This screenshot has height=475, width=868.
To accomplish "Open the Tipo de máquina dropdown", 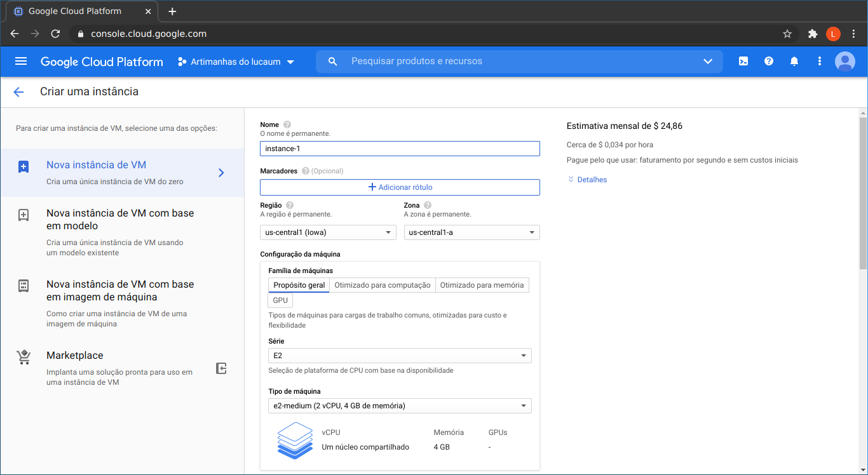I will [x=400, y=406].
